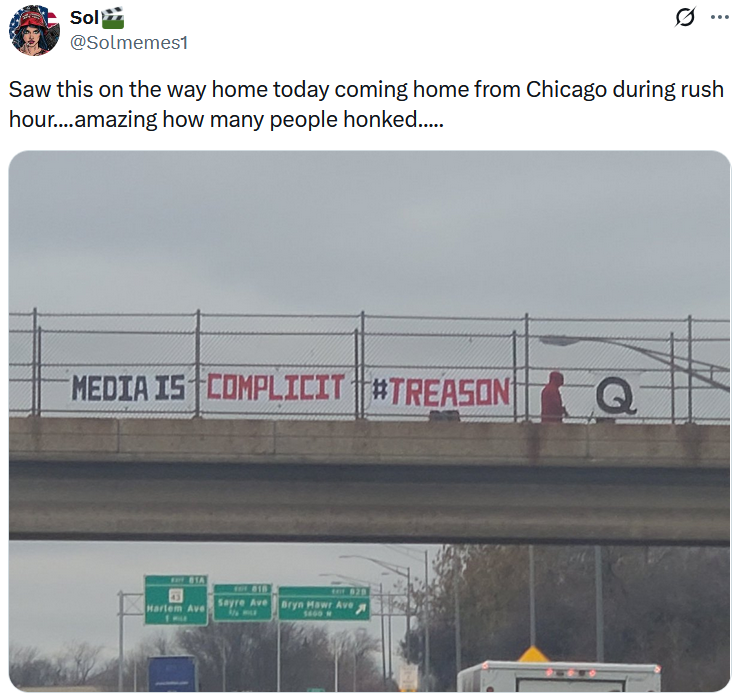Click the exit arrow on Bryn Mawr sign
740x698 pixels.
(361, 609)
